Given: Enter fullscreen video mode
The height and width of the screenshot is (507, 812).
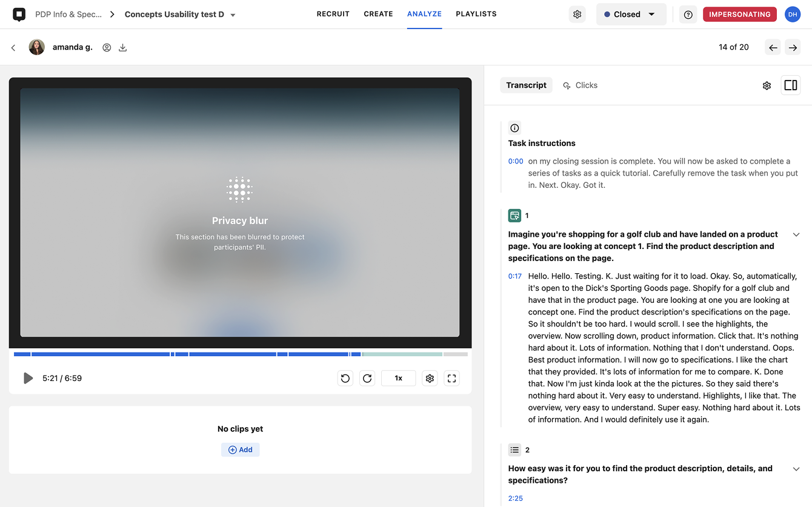Looking at the screenshot, I should tap(451, 378).
